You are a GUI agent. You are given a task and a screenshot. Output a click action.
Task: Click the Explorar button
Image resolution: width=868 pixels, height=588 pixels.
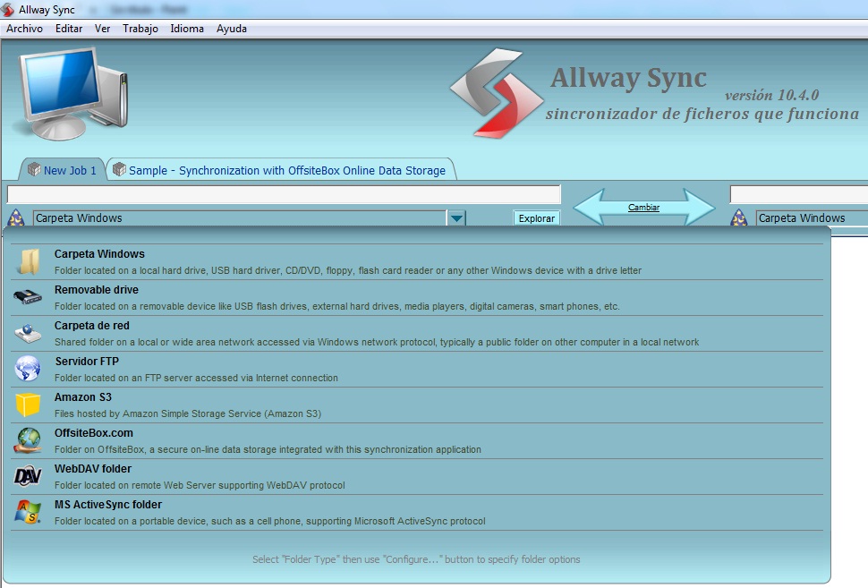(x=536, y=218)
